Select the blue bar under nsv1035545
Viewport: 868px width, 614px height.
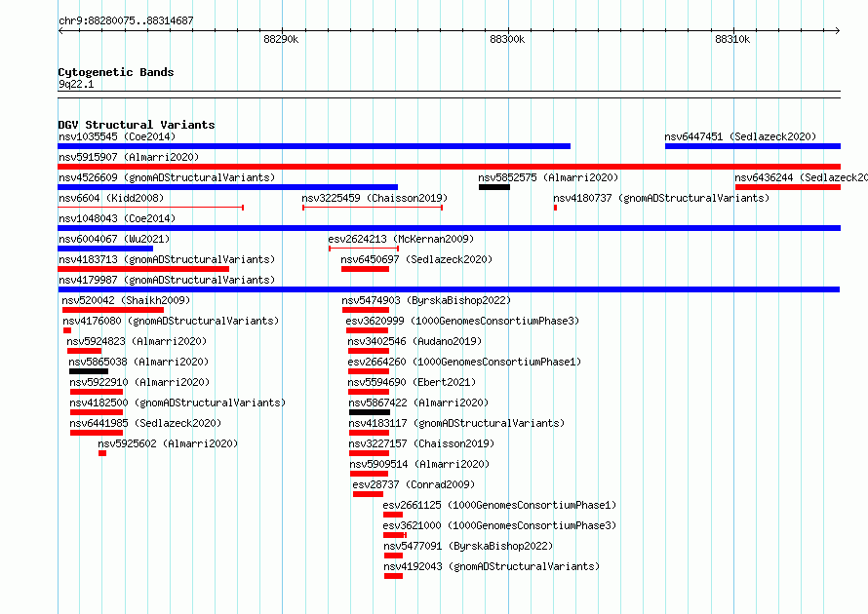coord(314,146)
